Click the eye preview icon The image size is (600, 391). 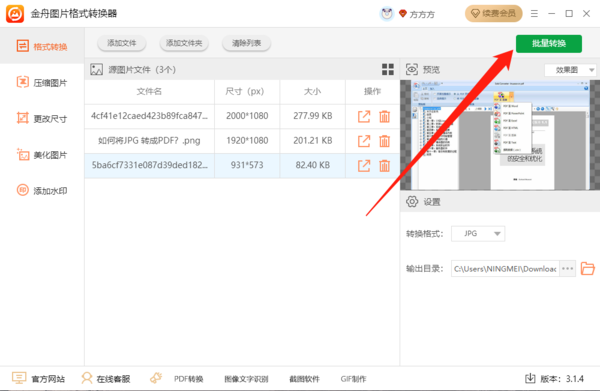[412, 69]
